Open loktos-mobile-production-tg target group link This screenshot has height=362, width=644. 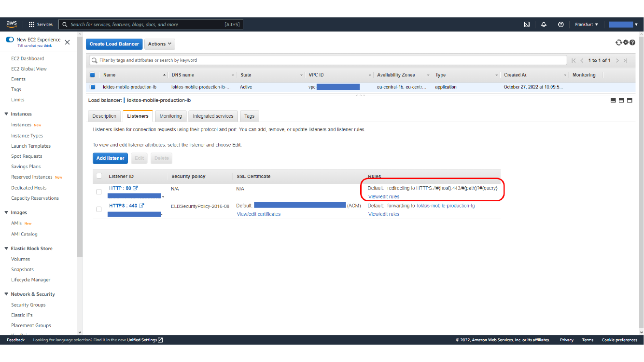446,206
